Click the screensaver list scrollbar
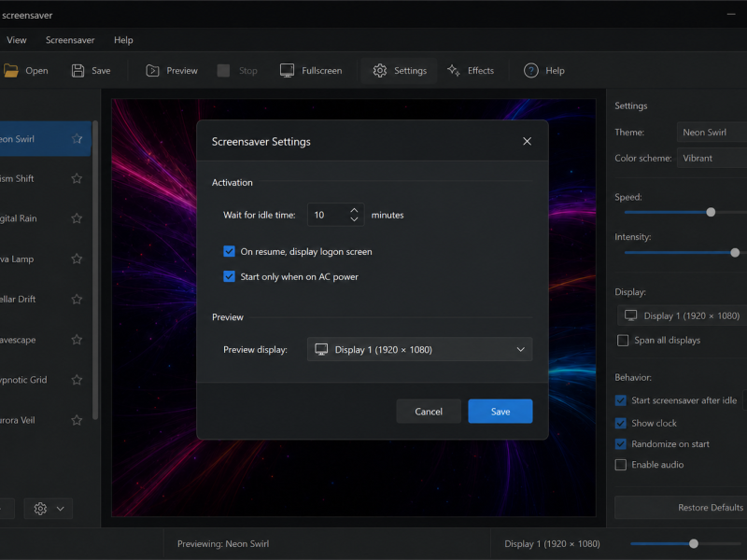This screenshot has height=560, width=747. (x=95, y=271)
